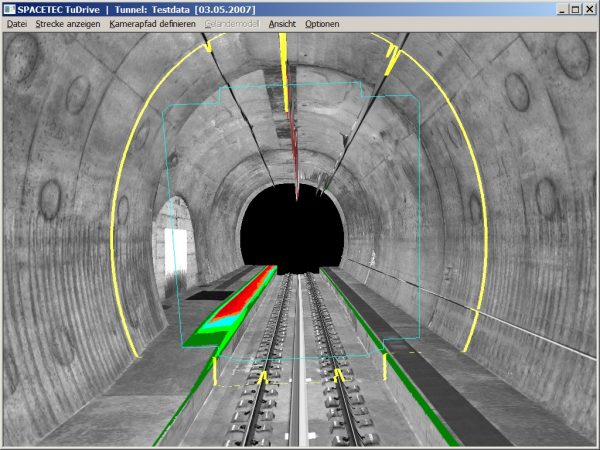Click the yellow marker on the right rail
Viewport: 600px width, 450px height.
[x=338, y=376]
